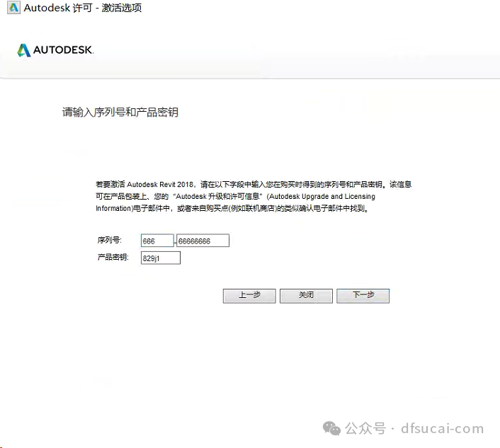Focus the serial number prefix field 666
Image resolution: width=500 pixels, height=448 pixels.
[157, 241]
